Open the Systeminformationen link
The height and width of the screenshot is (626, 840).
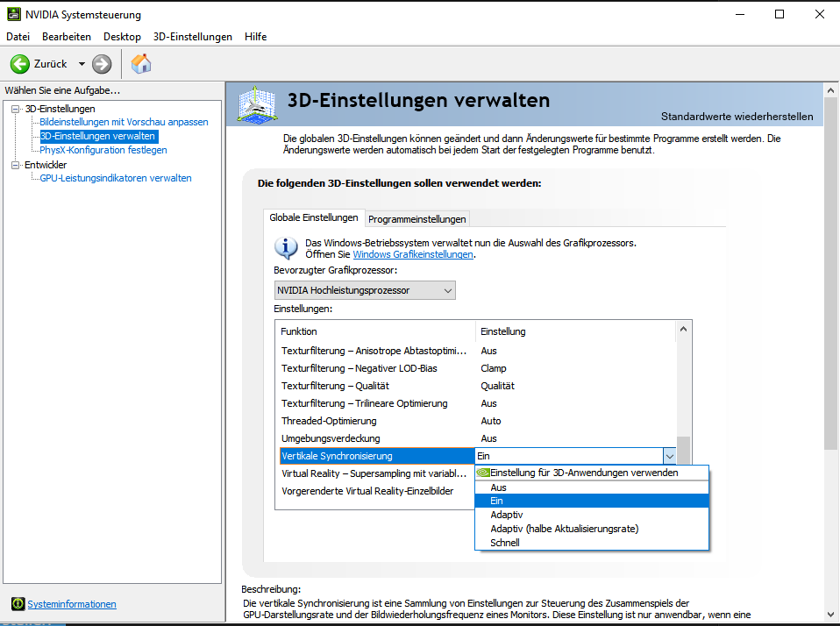click(x=72, y=604)
